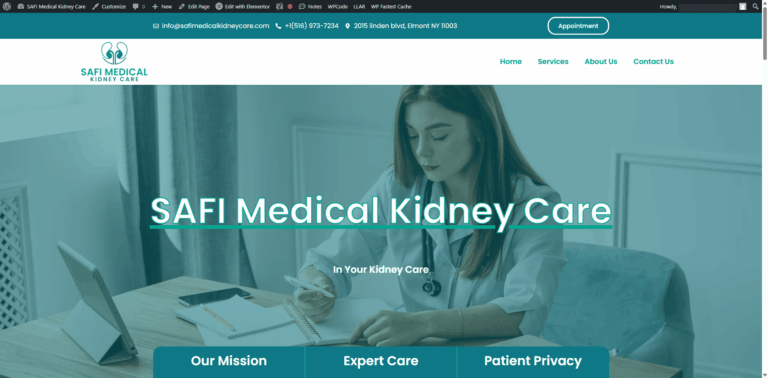This screenshot has height=378, width=768.
Task: Expand the New content menu
Action: click(x=162, y=6)
